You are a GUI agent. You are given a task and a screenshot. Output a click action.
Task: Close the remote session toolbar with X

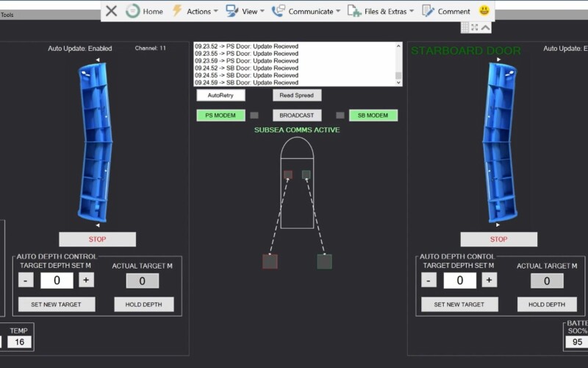(111, 11)
